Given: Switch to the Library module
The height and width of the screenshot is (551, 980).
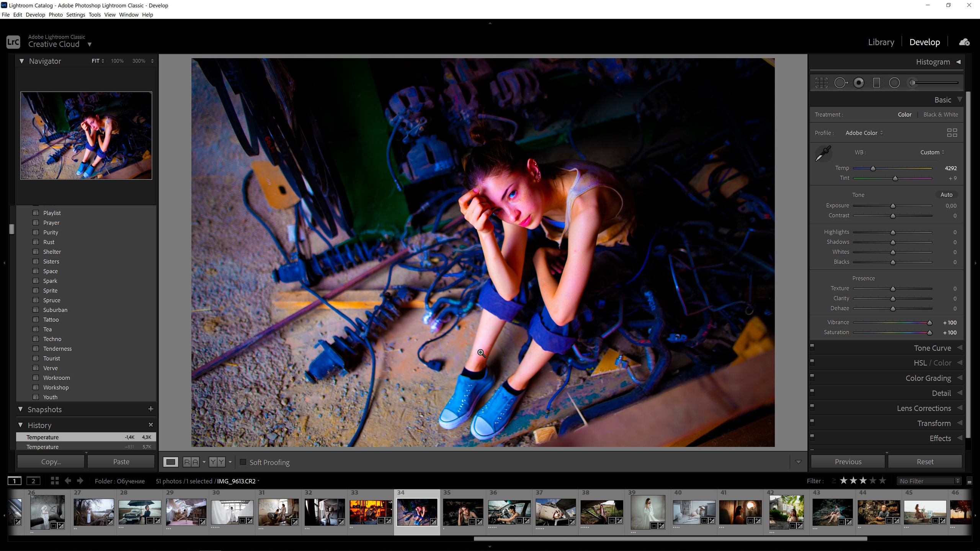Looking at the screenshot, I should coord(881,42).
